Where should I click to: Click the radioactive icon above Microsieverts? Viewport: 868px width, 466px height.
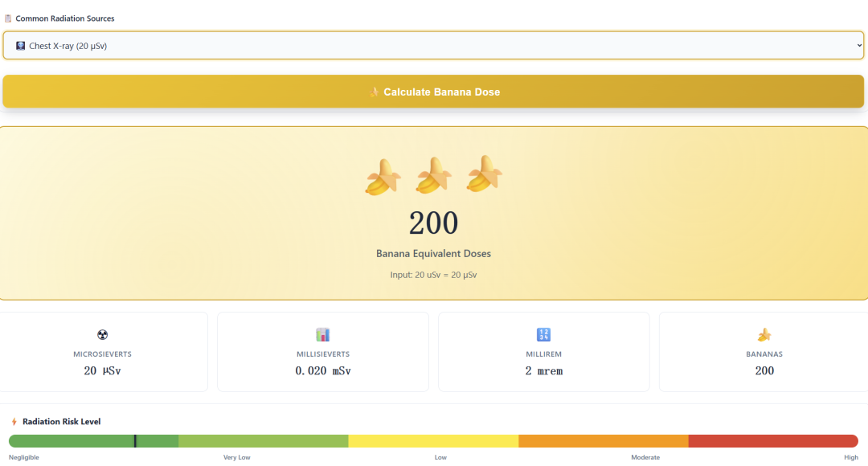[x=102, y=334]
